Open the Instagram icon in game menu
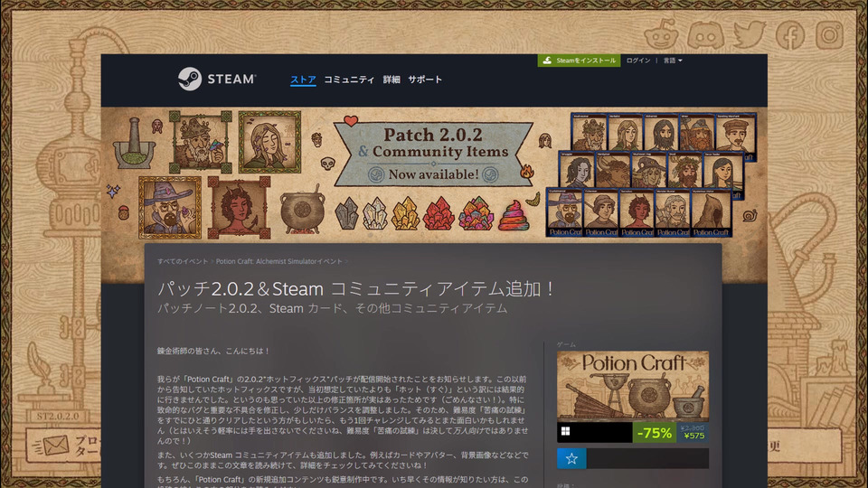The height and width of the screenshot is (488, 868). pyautogui.click(x=829, y=35)
